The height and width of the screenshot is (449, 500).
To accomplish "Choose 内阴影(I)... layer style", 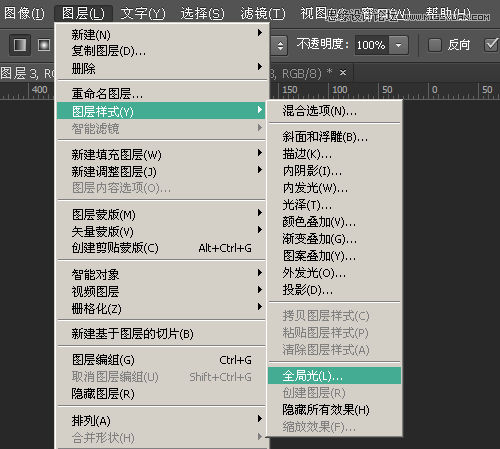I will [334, 171].
